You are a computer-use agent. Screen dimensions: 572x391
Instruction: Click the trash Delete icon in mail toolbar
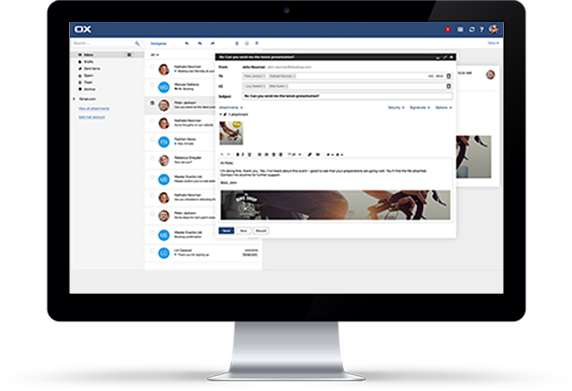click(x=237, y=43)
